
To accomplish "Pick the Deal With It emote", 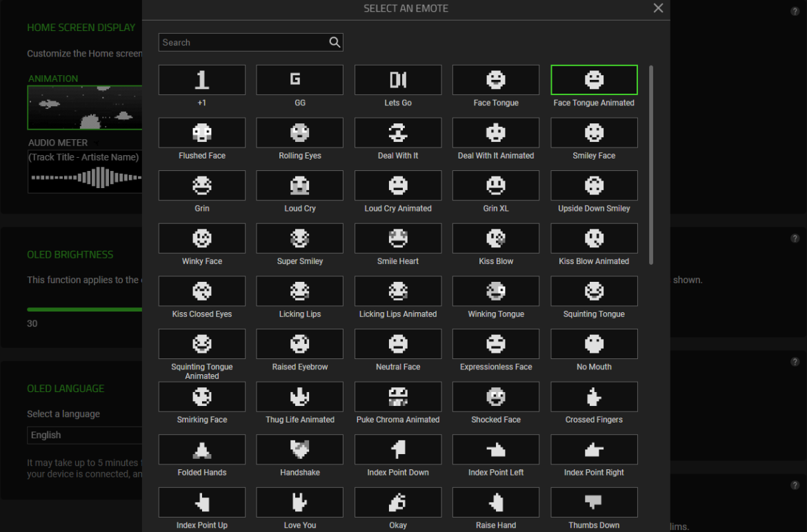I will [398, 133].
